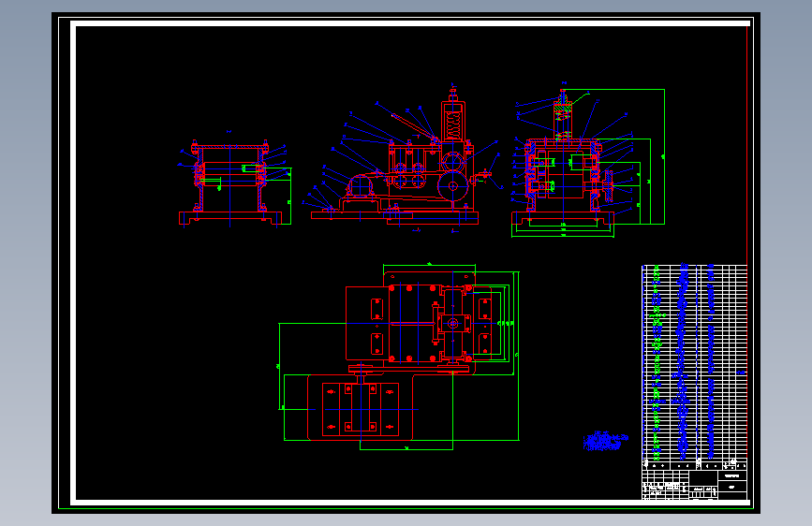Select the blue technical notes text block

[x=605, y=441]
